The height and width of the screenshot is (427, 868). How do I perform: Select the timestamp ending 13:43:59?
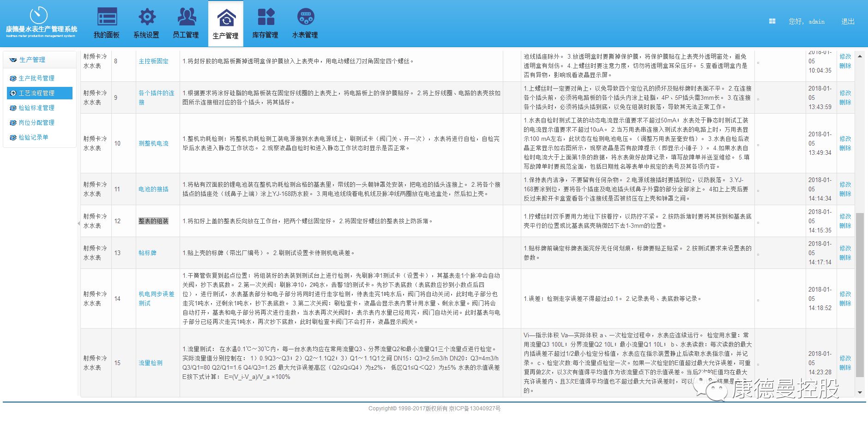[820, 98]
